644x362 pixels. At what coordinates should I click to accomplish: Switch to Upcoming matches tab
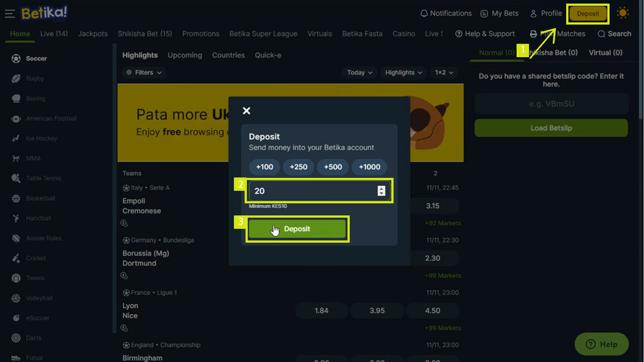point(185,55)
